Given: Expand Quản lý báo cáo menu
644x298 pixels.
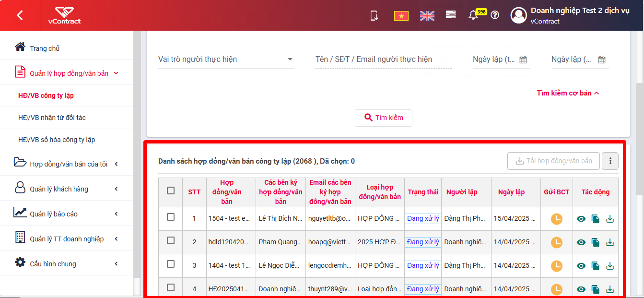Looking at the screenshot, I should [67, 214].
